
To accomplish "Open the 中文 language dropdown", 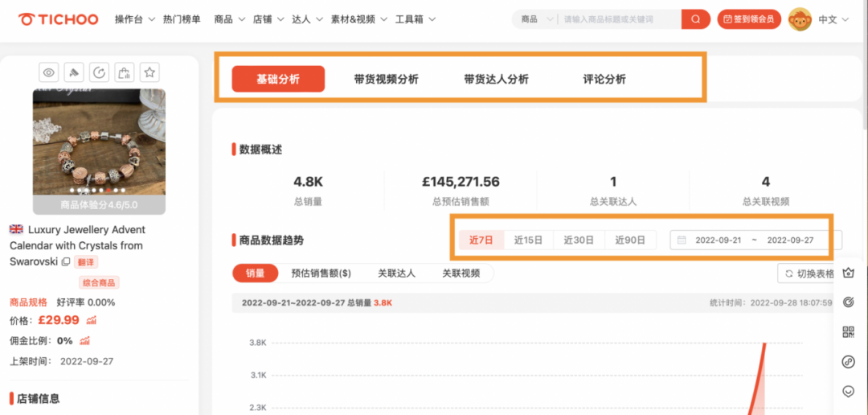I will [x=833, y=19].
